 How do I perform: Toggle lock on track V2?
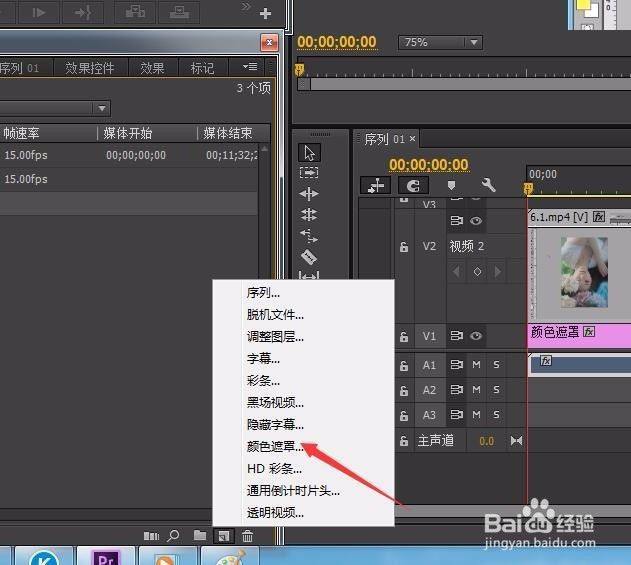(404, 247)
